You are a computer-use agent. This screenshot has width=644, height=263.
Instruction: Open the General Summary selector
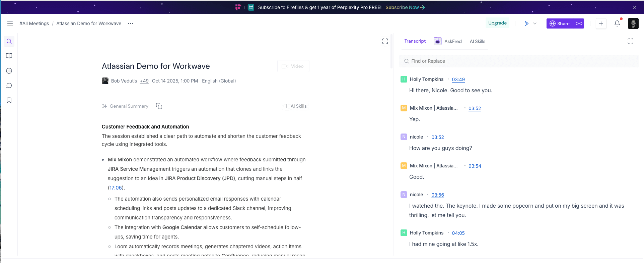tap(125, 106)
